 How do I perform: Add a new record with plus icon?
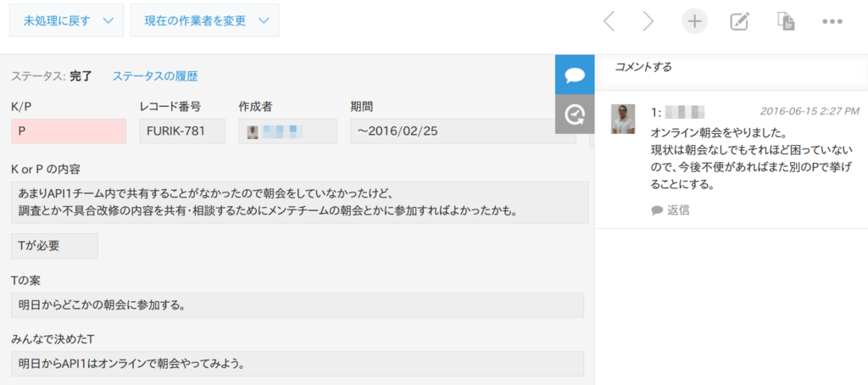coord(694,21)
